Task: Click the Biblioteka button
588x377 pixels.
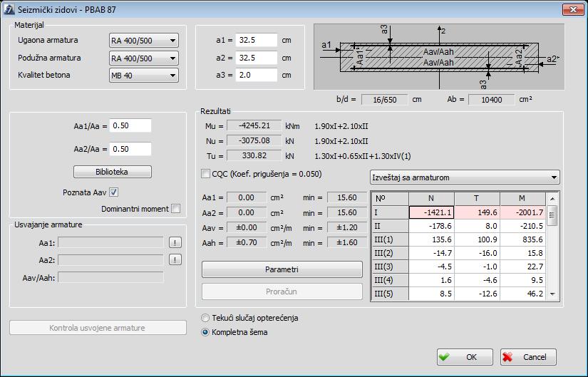Action: pos(113,172)
